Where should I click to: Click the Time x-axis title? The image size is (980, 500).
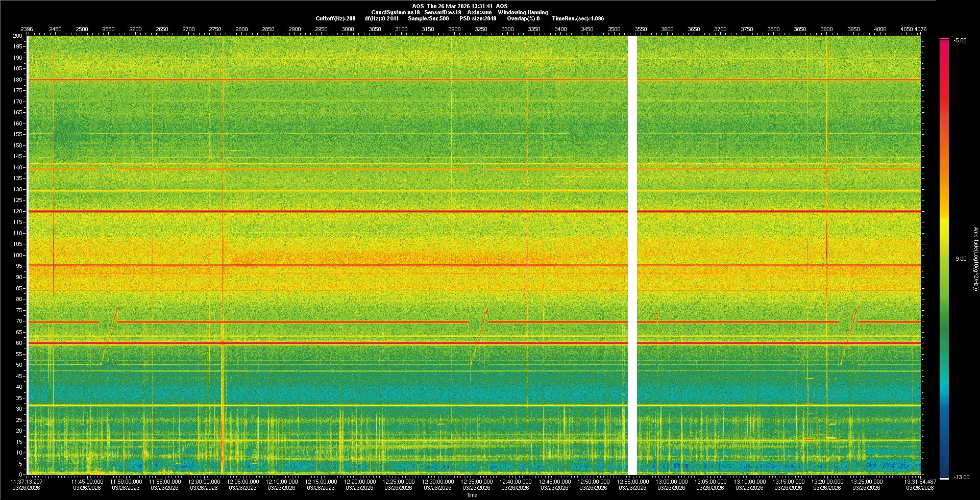point(472,495)
